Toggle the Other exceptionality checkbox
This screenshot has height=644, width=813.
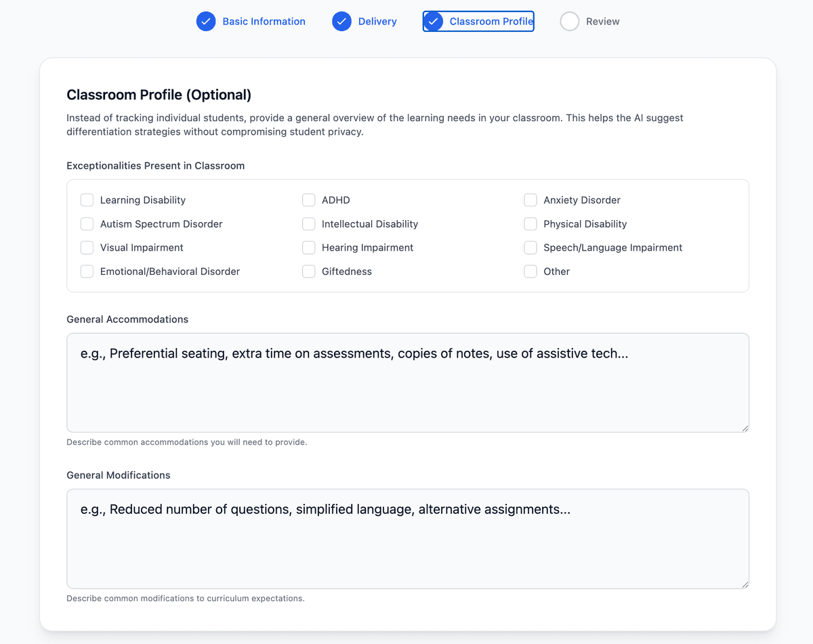tap(530, 271)
